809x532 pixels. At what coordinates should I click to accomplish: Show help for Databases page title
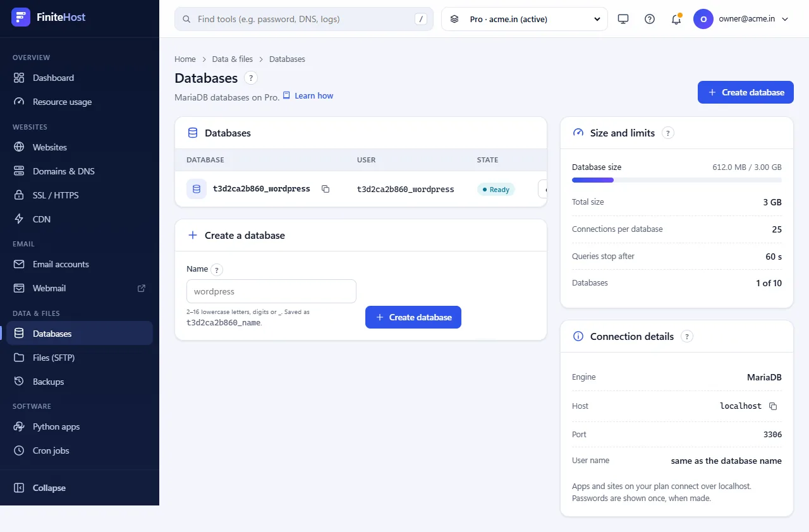click(x=251, y=78)
